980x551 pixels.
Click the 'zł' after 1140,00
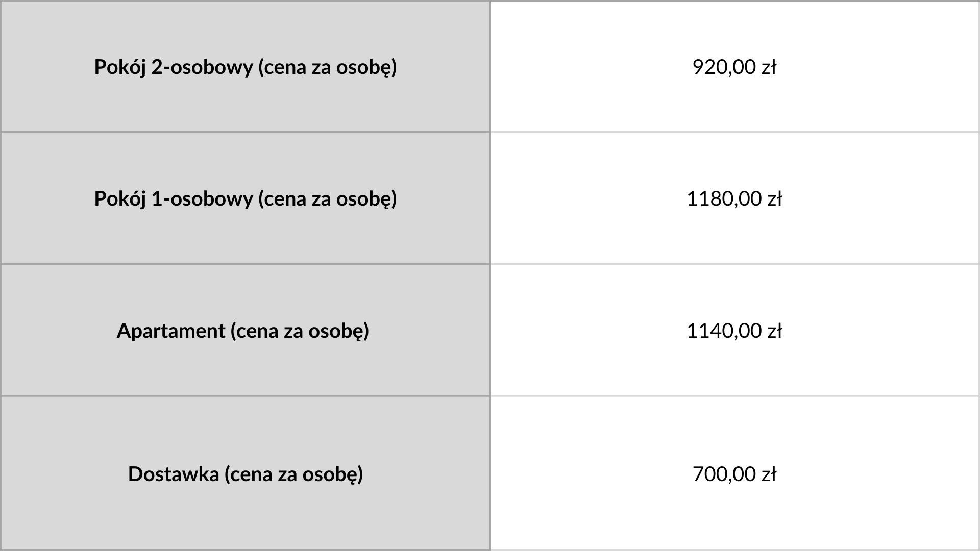pos(775,331)
